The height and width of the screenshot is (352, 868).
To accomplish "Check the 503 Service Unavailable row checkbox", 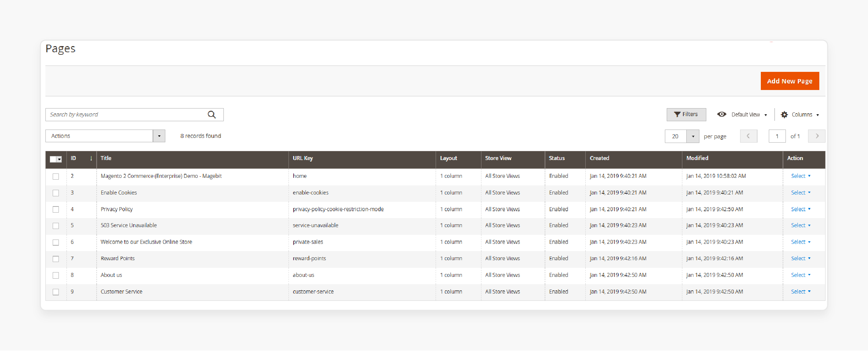I will click(x=56, y=226).
